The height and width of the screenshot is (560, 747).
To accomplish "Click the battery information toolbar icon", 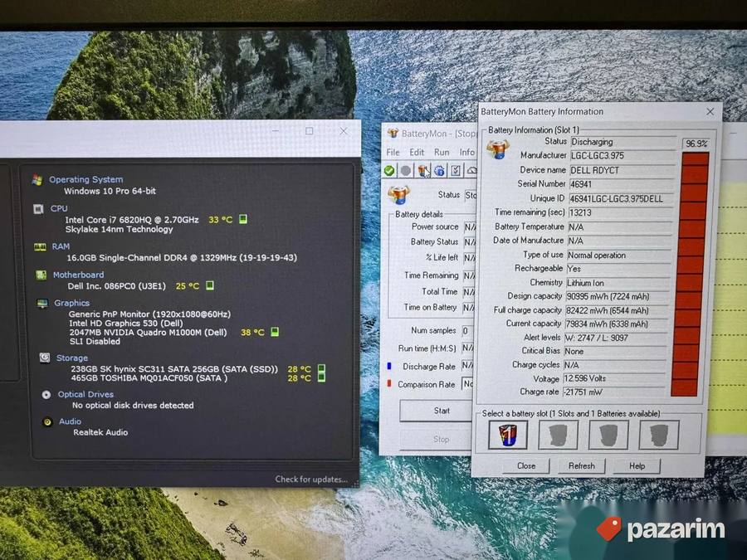I will tap(422, 170).
